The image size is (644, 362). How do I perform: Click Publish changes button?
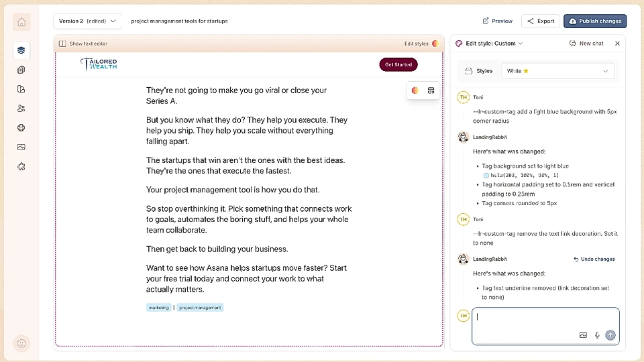click(595, 21)
